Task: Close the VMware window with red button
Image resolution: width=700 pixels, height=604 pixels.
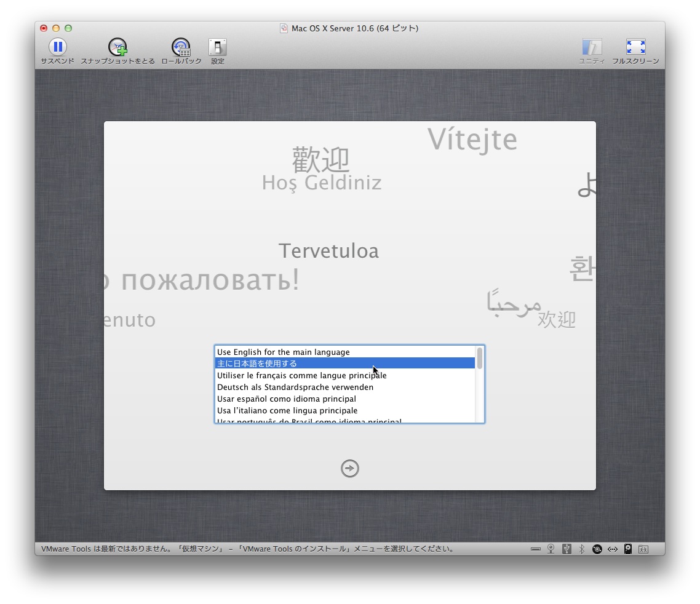Action: [x=44, y=28]
